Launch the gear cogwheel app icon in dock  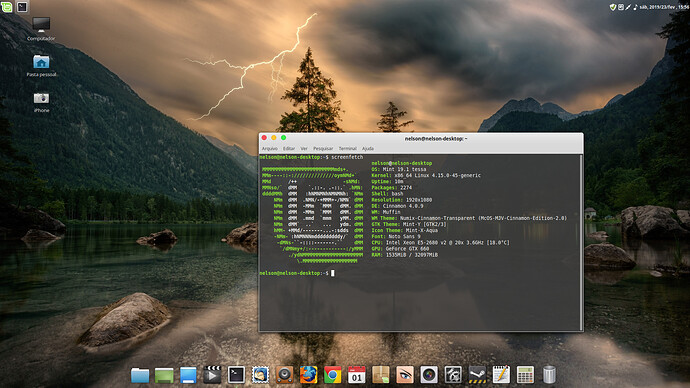coord(453,375)
